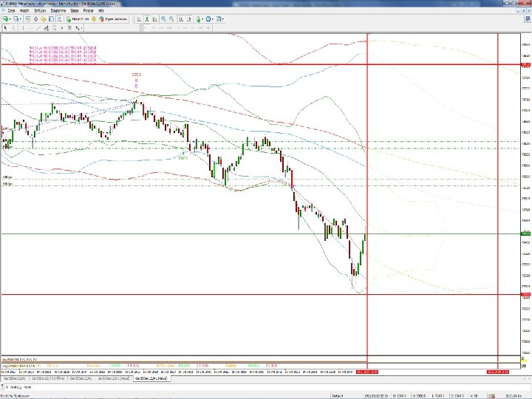532x399 pixels.
Task: Open the Diagramme menu
Action: [x=58, y=10]
